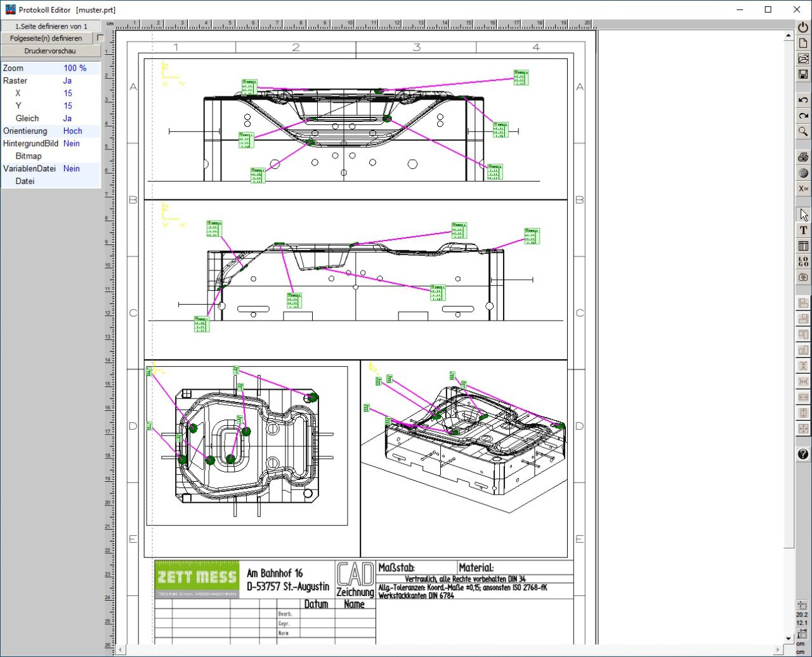Click the LOGO insertion tool
This screenshot has height=657, width=812.
point(802,260)
